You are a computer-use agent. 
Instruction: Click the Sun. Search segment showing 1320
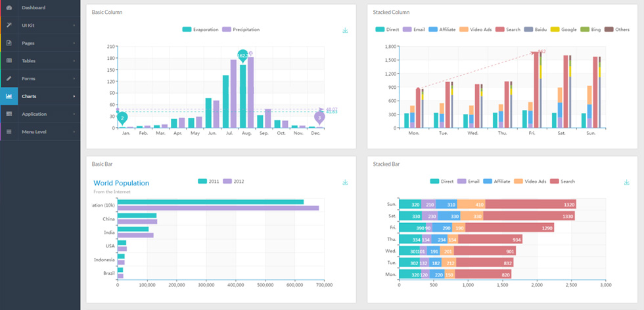click(531, 204)
